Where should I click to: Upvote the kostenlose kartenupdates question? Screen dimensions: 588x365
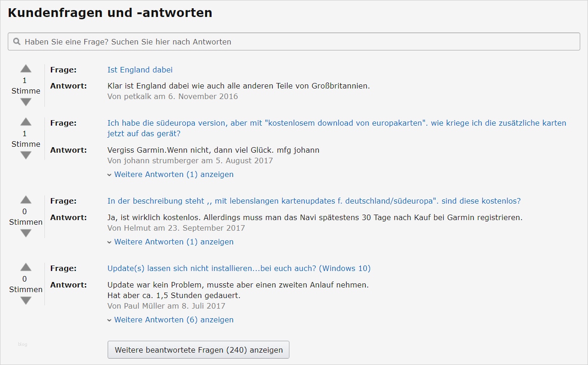[26, 200]
